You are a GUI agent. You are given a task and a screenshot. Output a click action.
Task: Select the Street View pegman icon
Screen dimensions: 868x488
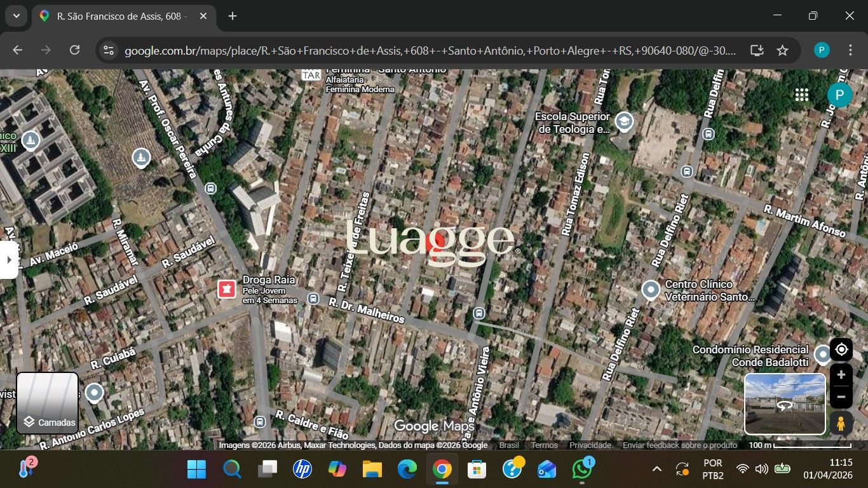[841, 423]
